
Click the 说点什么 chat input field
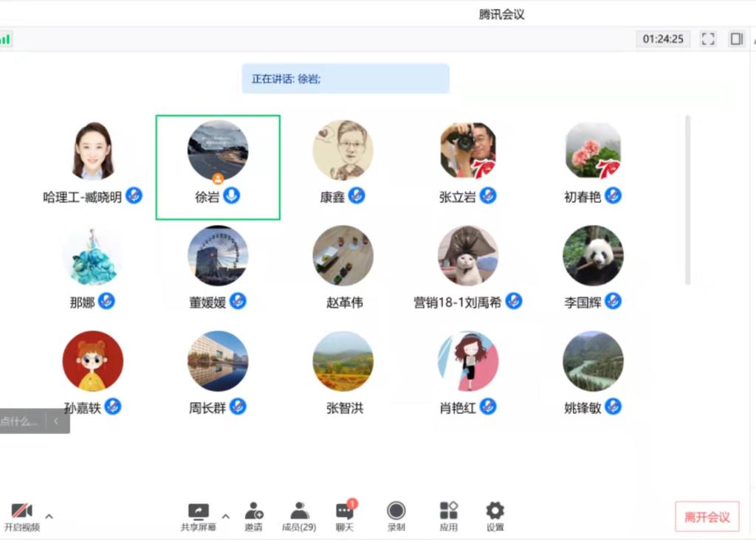pos(21,421)
